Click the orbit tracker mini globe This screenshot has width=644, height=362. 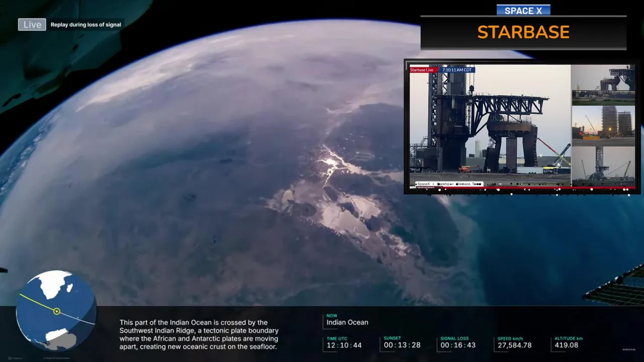coord(56,311)
